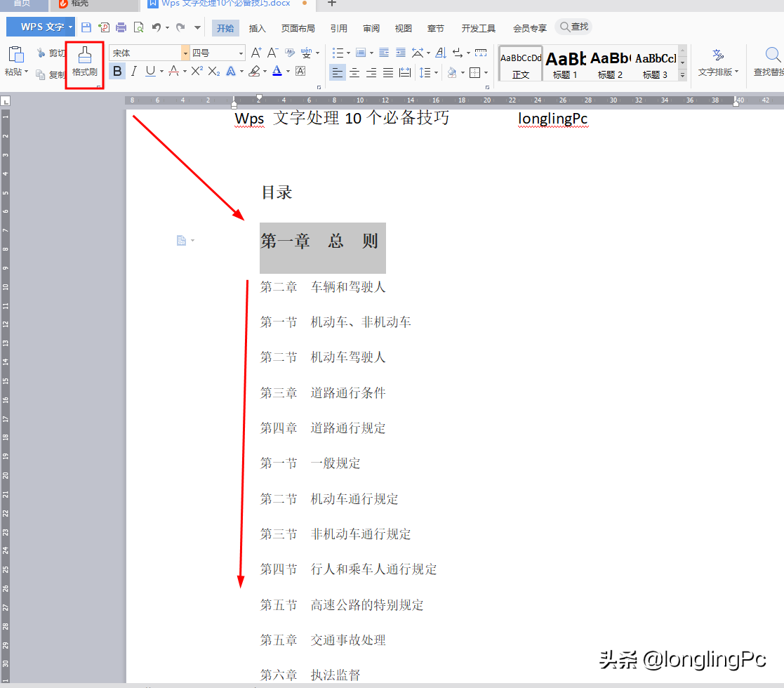Click the Print icon in quick access bar

tap(121, 27)
